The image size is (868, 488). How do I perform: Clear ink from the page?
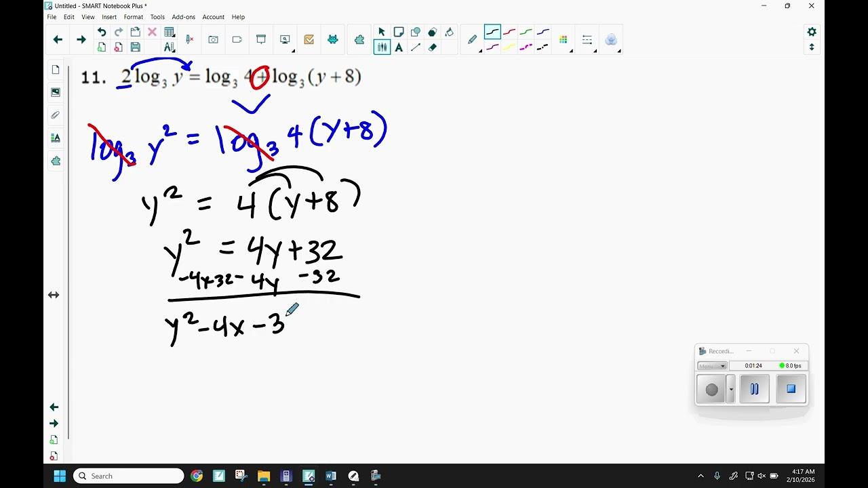click(190, 40)
